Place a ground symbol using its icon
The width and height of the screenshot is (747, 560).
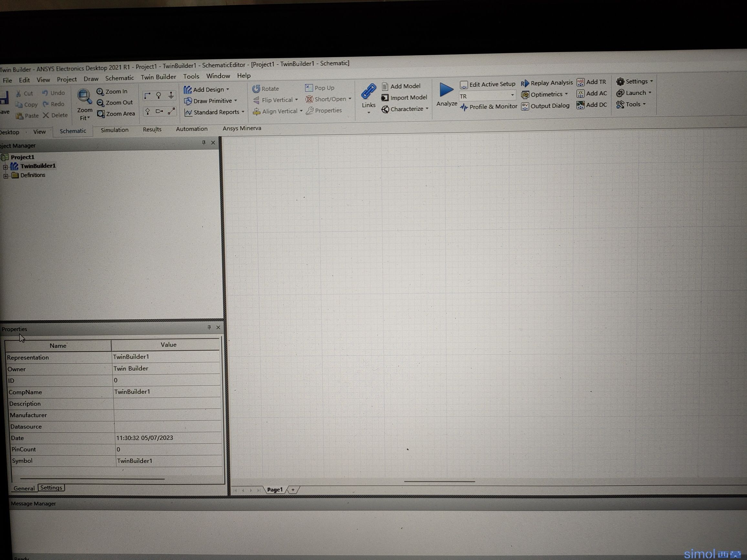tap(171, 95)
